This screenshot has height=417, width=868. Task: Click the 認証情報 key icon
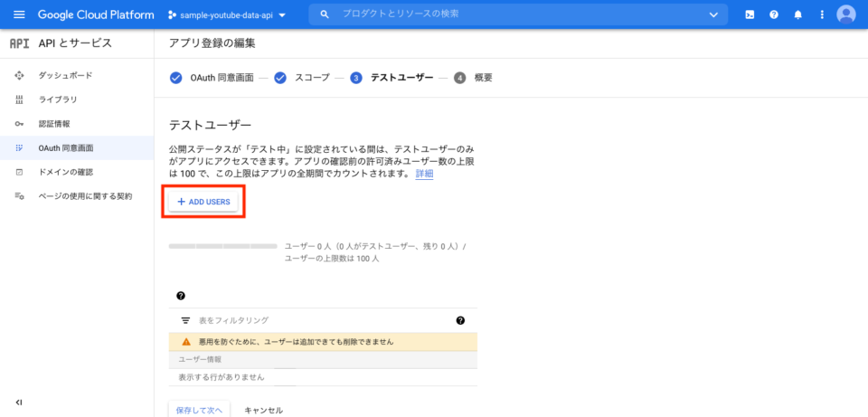pyautogui.click(x=19, y=124)
